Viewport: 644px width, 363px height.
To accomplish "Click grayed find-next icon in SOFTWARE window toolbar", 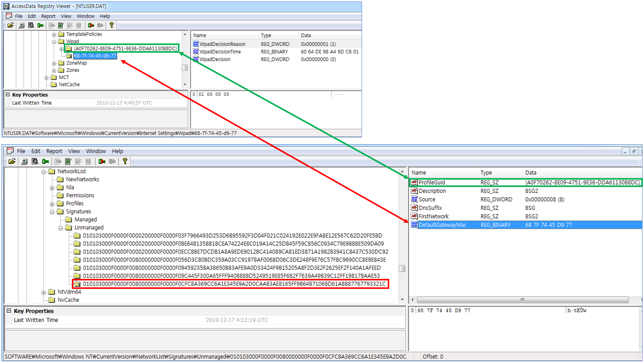I will 112,162.
